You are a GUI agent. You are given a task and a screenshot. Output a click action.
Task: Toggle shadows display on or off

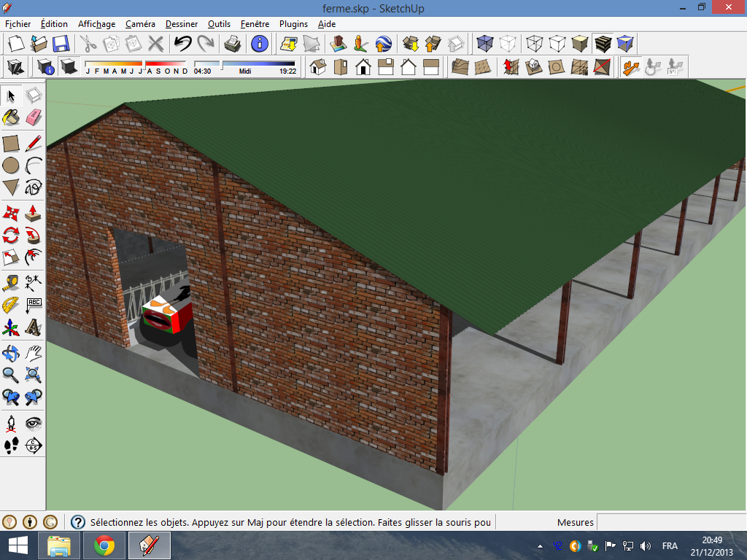69,67
